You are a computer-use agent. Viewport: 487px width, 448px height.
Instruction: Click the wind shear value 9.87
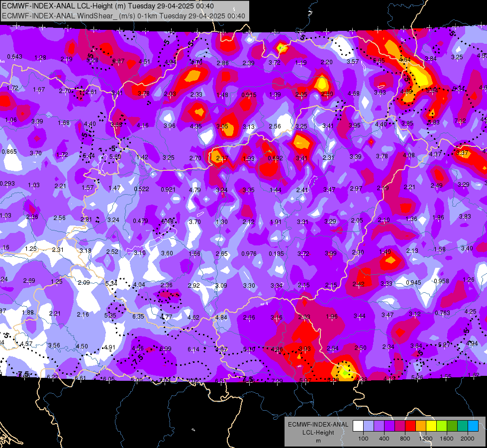coord(118,61)
